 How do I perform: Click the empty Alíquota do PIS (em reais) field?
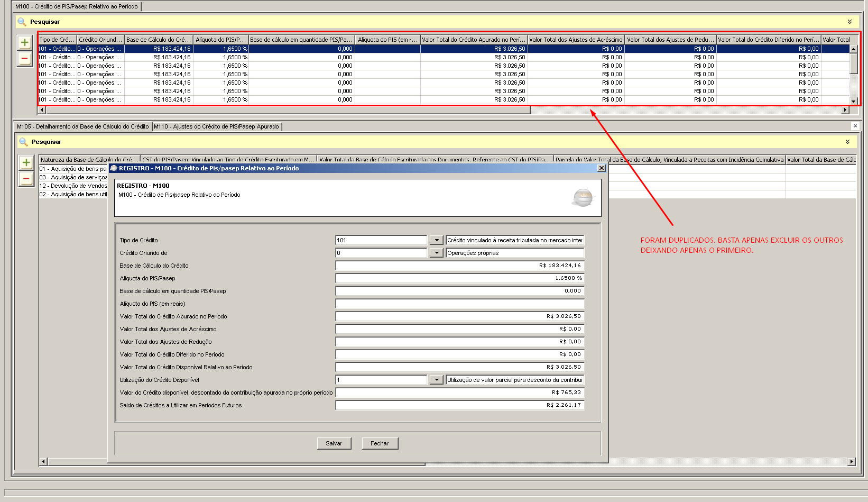click(x=460, y=304)
